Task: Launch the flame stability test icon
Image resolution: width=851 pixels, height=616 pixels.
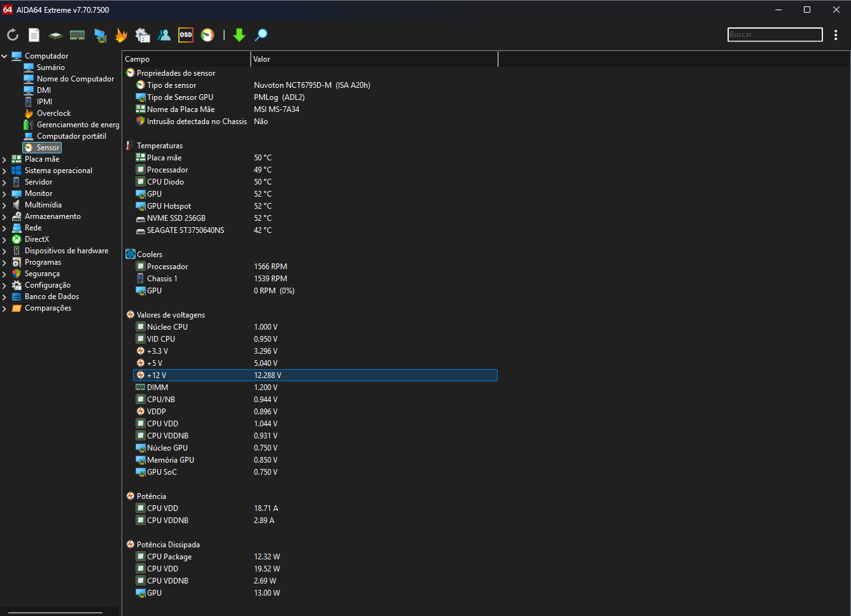Action: [x=121, y=35]
